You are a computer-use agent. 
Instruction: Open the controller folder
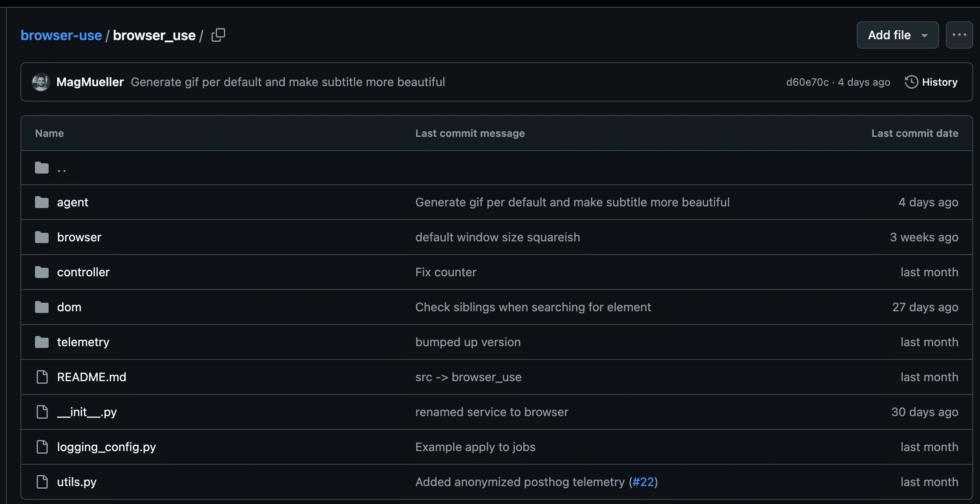click(83, 272)
